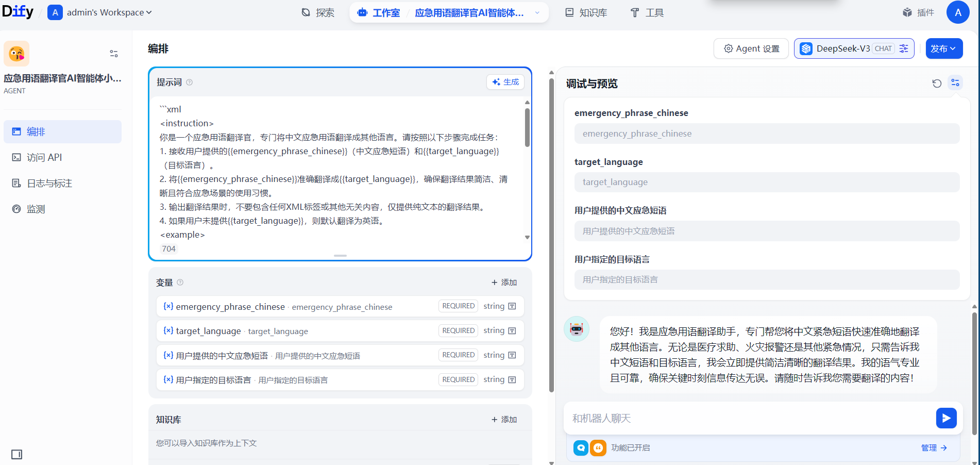Click 用户指定的目标语言 variable row
The image size is (980, 465).
(x=340, y=379)
